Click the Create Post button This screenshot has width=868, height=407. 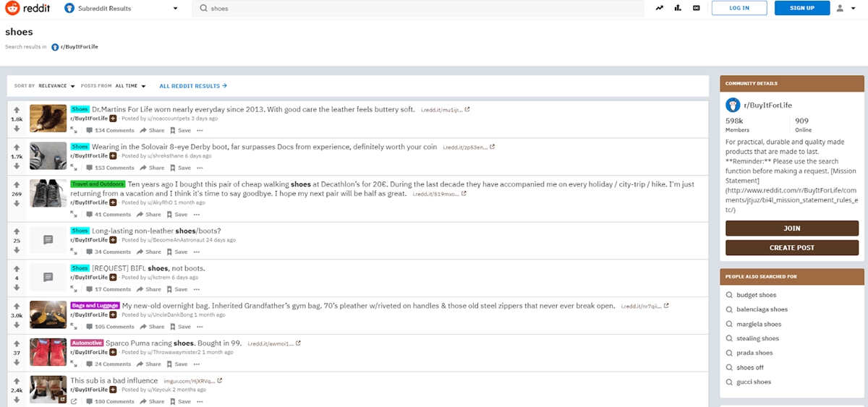point(792,248)
